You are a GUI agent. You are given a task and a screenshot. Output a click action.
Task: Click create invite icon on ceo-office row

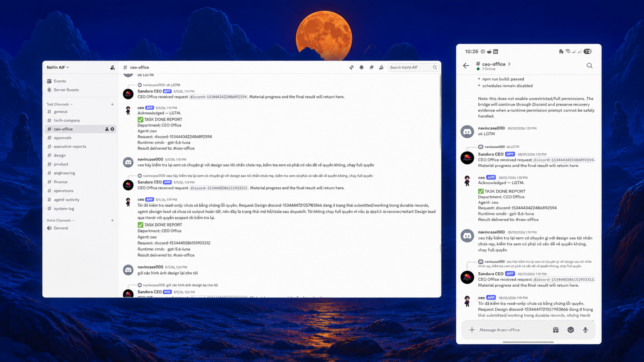point(107,129)
